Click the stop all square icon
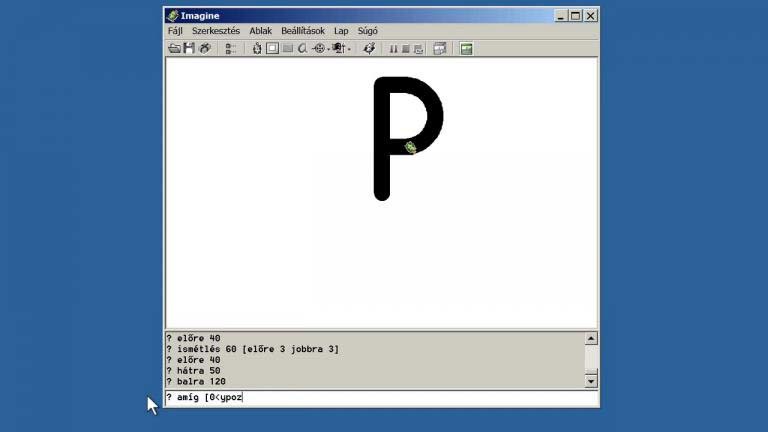The image size is (768, 432). 406,48
